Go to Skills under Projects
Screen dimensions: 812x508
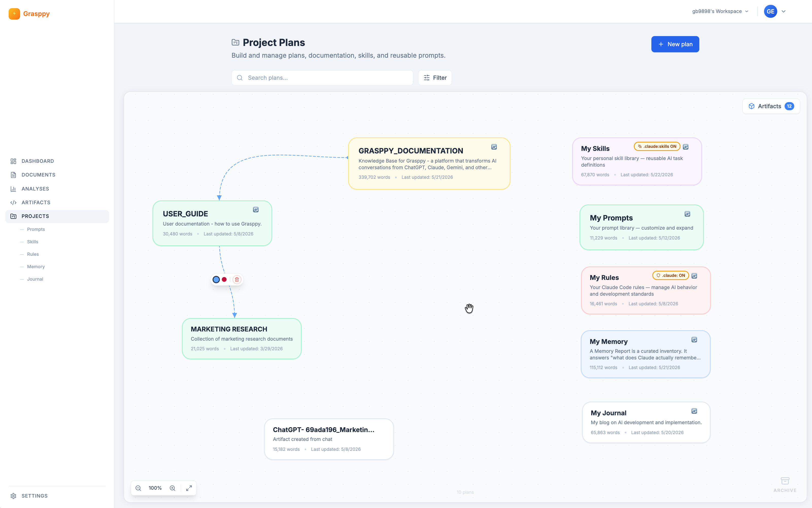click(x=32, y=242)
